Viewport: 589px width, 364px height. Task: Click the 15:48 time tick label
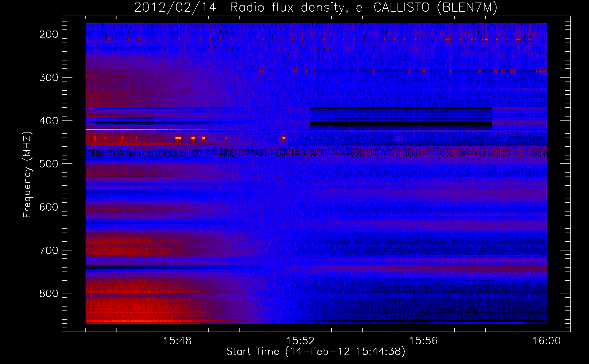click(178, 341)
